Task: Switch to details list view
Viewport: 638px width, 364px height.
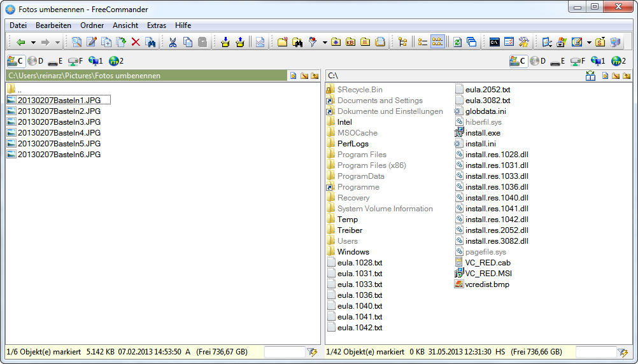Action: pyautogui.click(x=422, y=43)
